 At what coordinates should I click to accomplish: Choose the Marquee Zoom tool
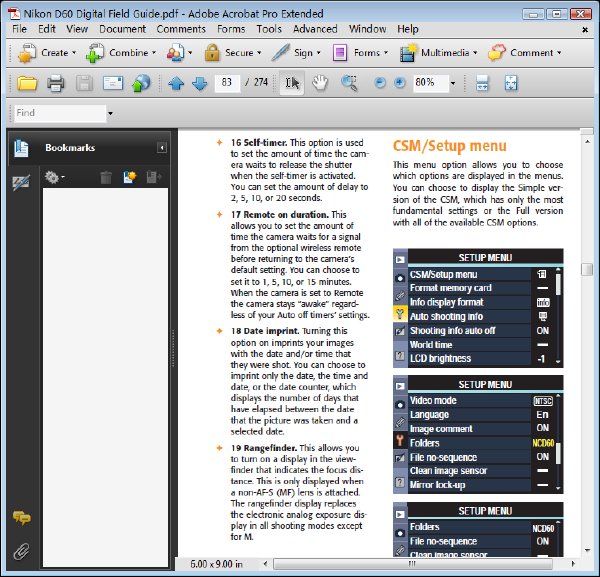tap(349, 83)
